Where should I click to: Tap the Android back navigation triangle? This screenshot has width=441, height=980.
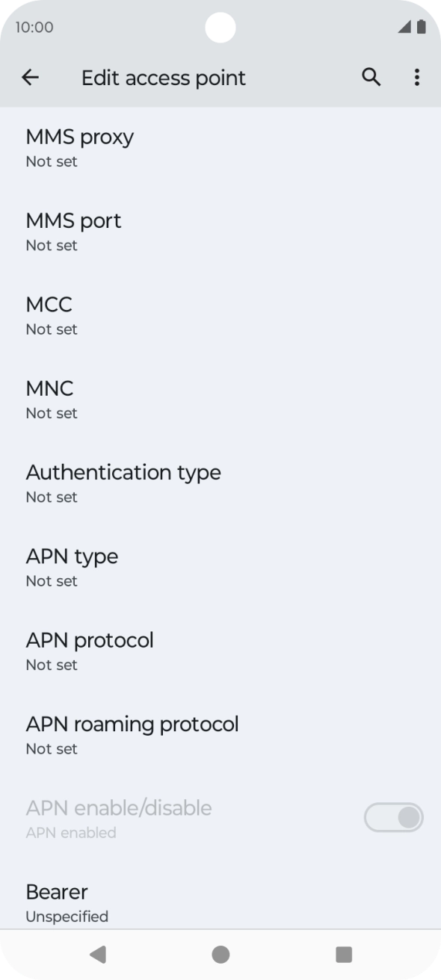click(x=98, y=954)
